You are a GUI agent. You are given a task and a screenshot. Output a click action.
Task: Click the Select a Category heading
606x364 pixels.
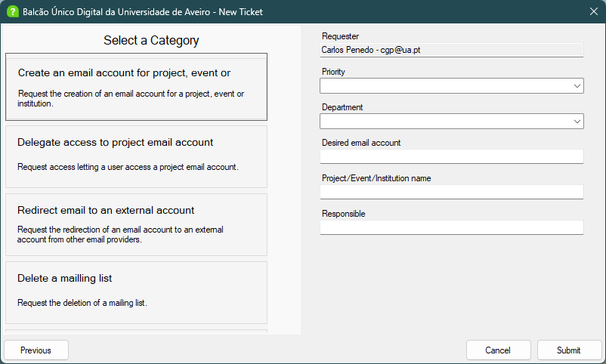tap(151, 40)
